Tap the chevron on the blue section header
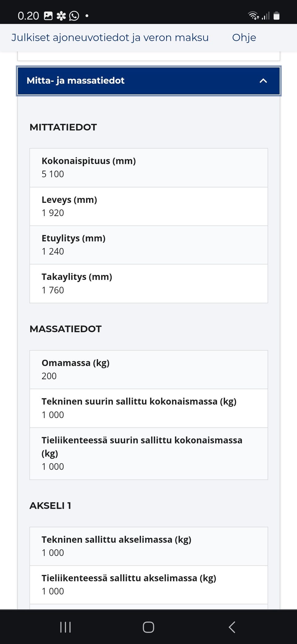The width and height of the screenshot is (297, 644). point(263,81)
